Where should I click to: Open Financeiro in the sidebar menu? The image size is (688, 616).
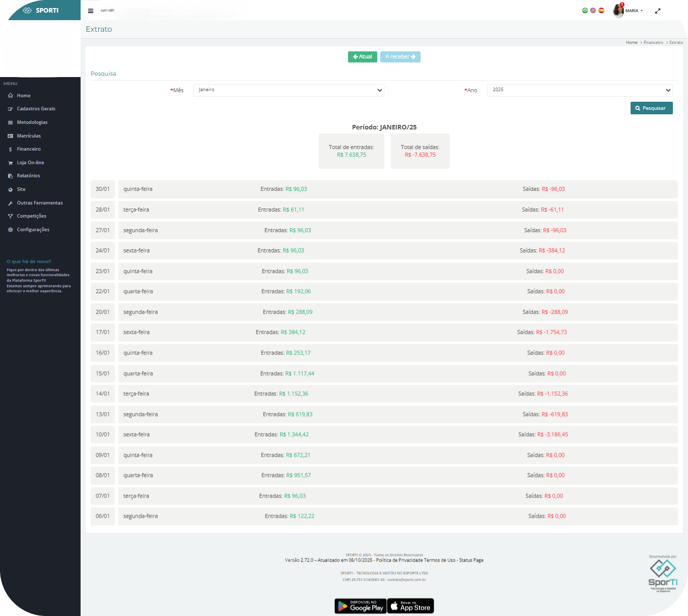click(x=29, y=149)
